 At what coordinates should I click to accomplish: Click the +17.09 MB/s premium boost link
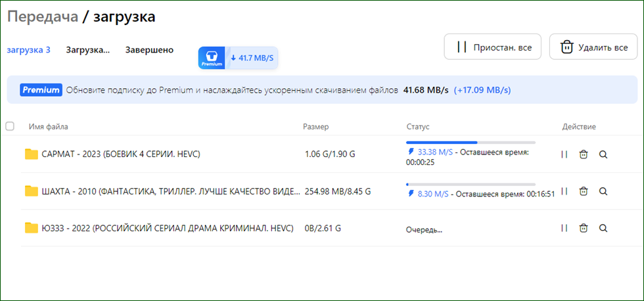pos(482,90)
